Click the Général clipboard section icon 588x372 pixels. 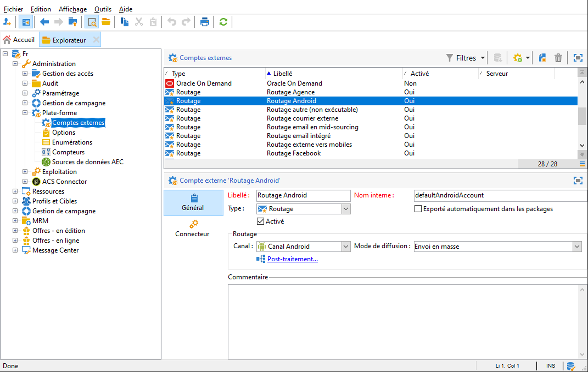click(x=194, y=198)
